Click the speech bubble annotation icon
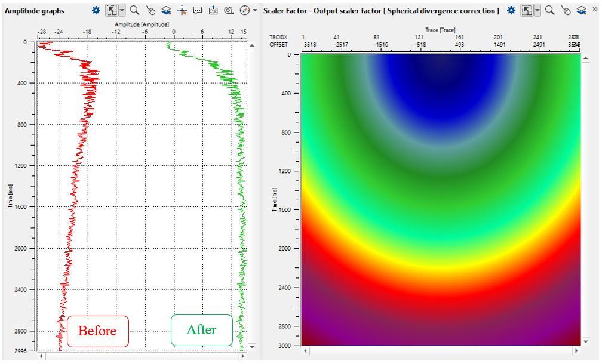 coord(198,10)
